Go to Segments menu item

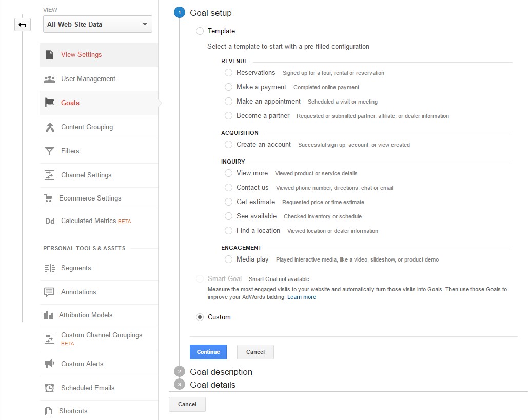click(99, 268)
